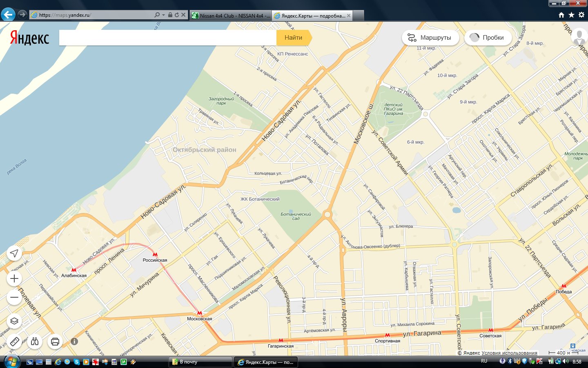The width and height of the screenshot is (588, 368).
Task: Click the КП Ренессанс map label
Action: coord(292,54)
